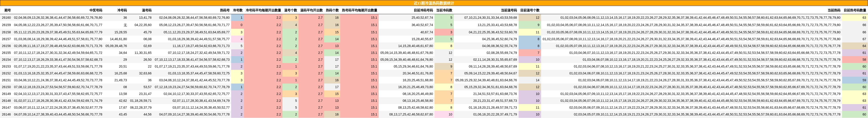
Task: Click hot number count 59 in row 26151
Action: pos(855,80)
